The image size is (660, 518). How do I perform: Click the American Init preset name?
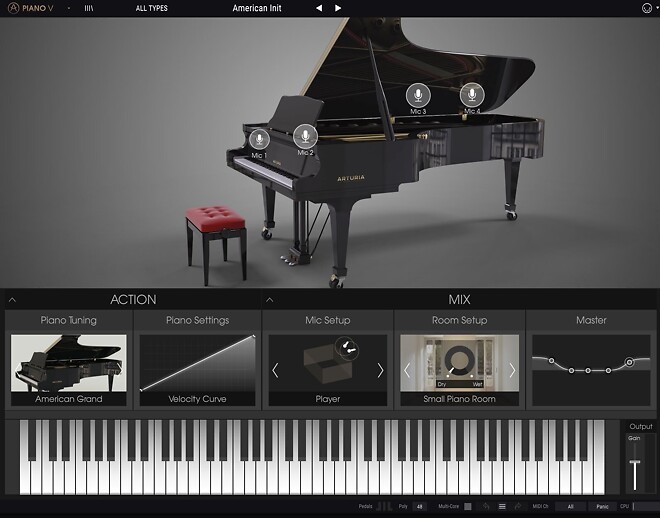[257, 8]
